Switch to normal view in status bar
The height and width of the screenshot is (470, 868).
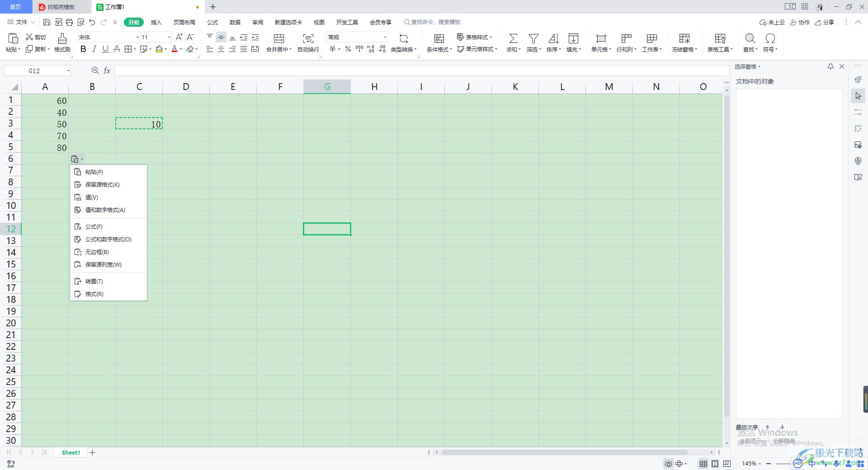point(703,464)
